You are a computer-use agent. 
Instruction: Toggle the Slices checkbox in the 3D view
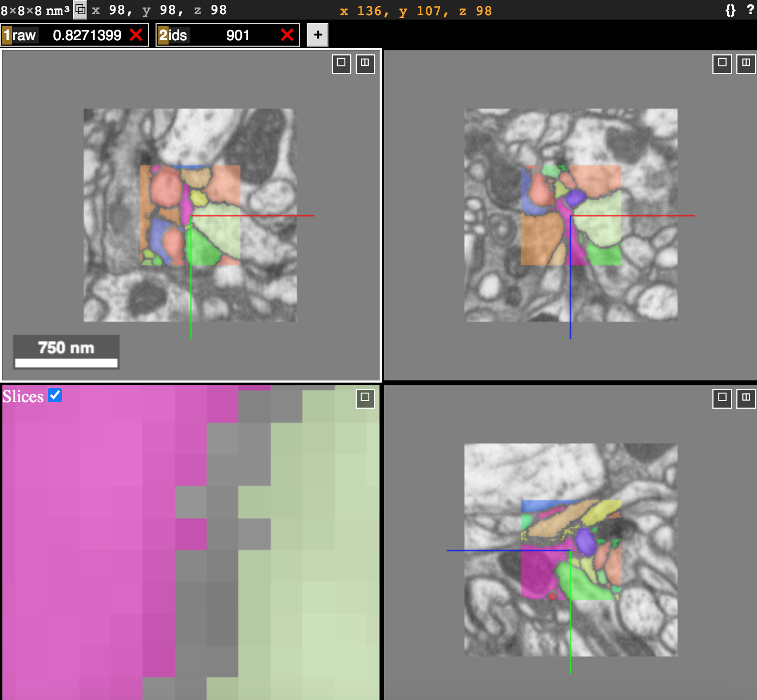[54, 396]
